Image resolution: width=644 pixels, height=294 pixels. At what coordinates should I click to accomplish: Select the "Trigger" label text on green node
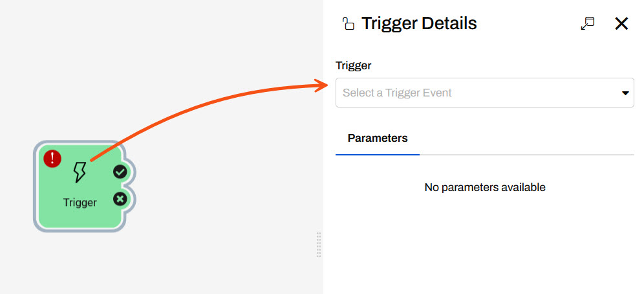click(x=80, y=202)
